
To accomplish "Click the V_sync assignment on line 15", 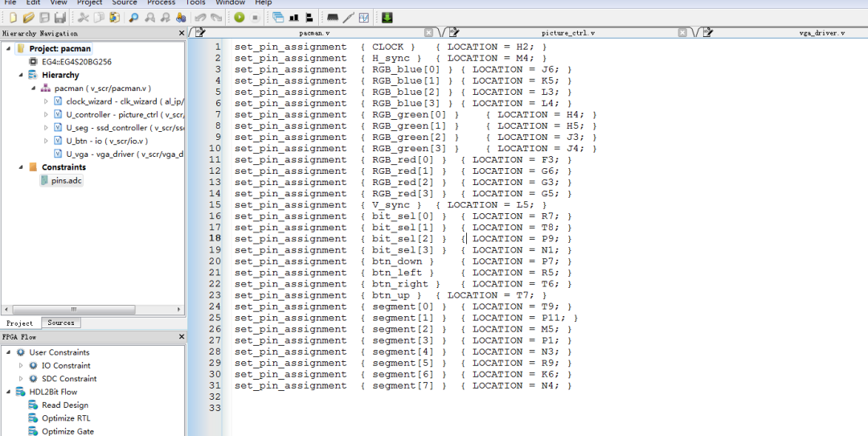I will click(x=391, y=205).
